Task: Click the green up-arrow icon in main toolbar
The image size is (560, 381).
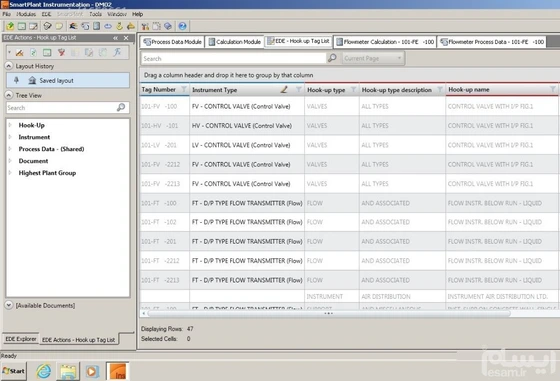Action: point(10,26)
